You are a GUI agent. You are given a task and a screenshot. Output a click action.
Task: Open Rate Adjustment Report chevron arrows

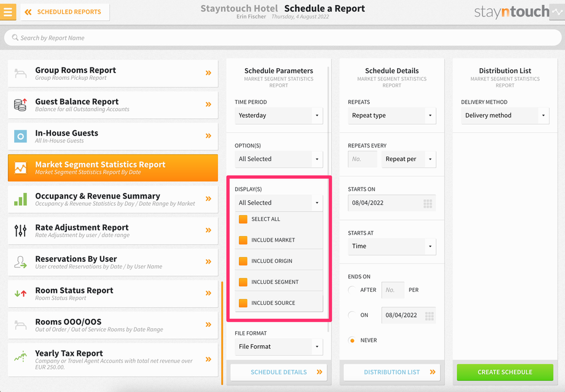click(x=208, y=230)
